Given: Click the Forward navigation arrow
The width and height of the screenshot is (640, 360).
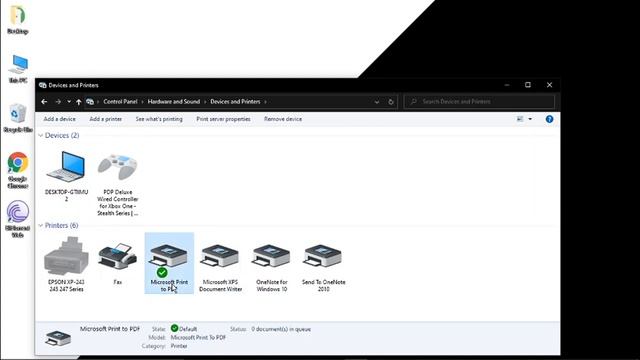Looking at the screenshot, I should tap(58, 102).
